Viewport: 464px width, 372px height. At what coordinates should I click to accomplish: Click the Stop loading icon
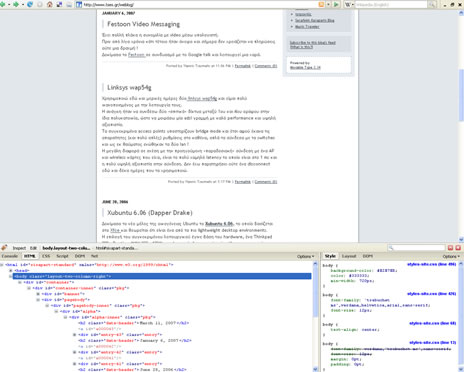tap(40, 4)
